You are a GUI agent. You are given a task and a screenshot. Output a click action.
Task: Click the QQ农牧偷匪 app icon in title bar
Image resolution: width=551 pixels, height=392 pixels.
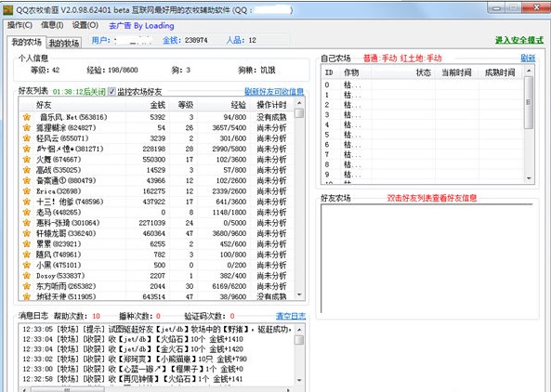tap(7, 10)
